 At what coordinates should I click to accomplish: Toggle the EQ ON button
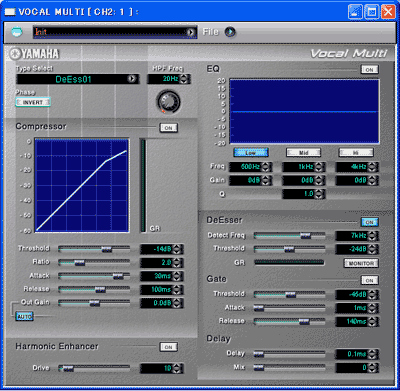(x=369, y=70)
